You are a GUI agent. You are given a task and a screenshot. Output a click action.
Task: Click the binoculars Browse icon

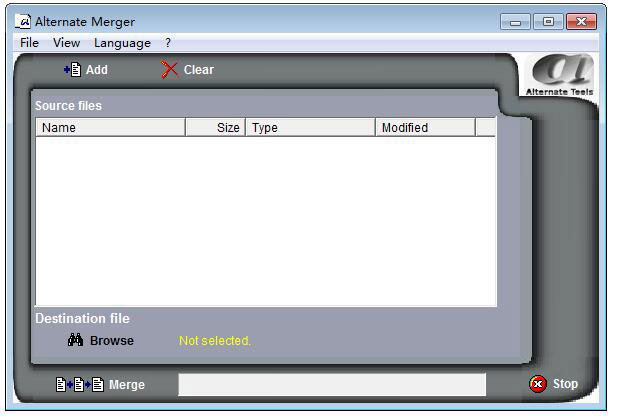point(75,340)
